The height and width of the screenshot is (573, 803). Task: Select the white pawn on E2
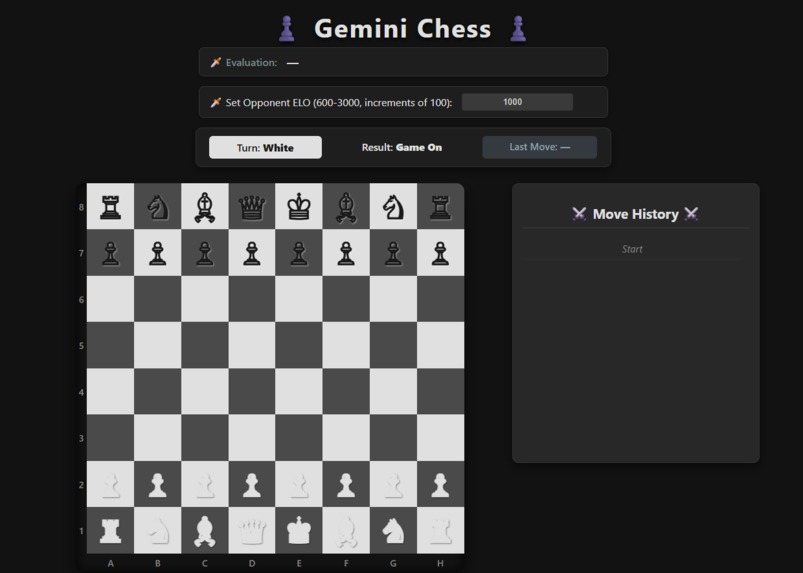[x=299, y=485]
